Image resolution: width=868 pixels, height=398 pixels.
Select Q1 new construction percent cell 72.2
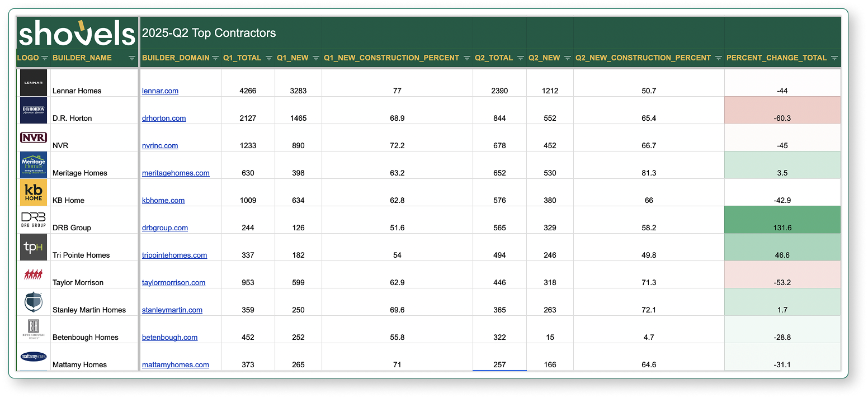coord(397,138)
